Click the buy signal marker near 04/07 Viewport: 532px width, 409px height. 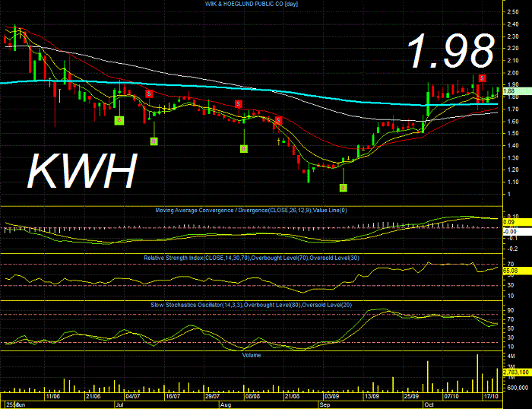coord(119,120)
